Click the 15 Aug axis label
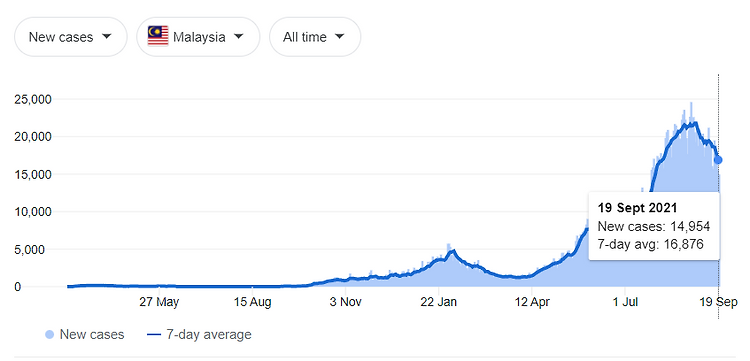This screenshot has width=750, height=361. 253,302
